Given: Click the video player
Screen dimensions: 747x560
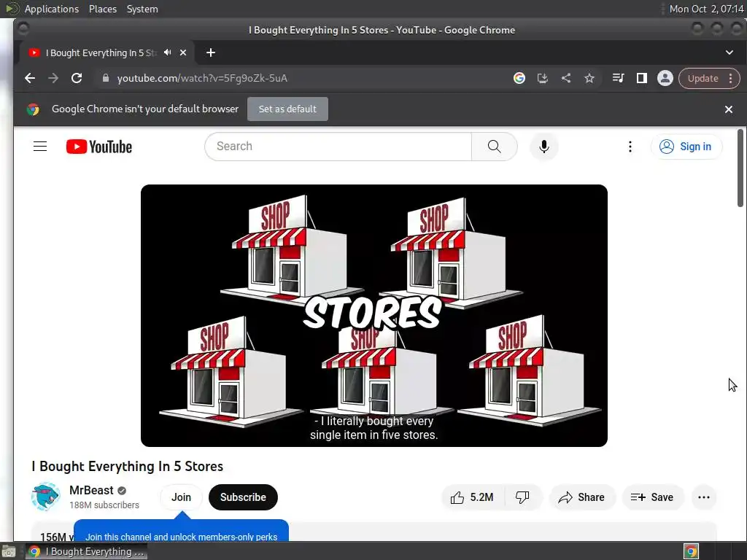Looking at the screenshot, I should [374, 315].
